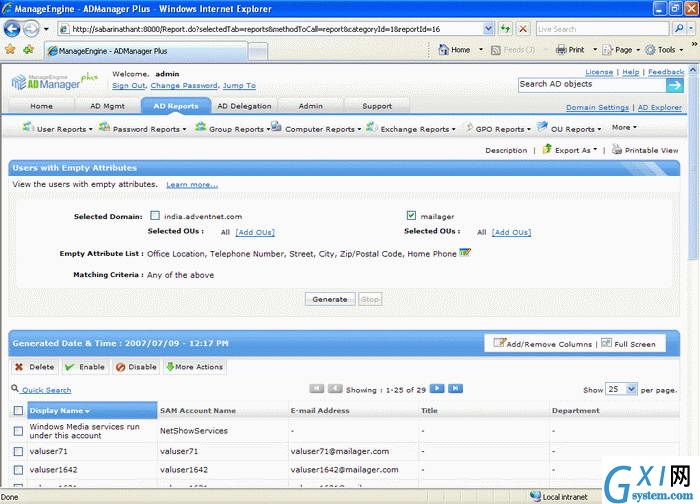The width and height of the screenshot is (700, 504).
Task: Go to first results page
Action: [317, 388]
